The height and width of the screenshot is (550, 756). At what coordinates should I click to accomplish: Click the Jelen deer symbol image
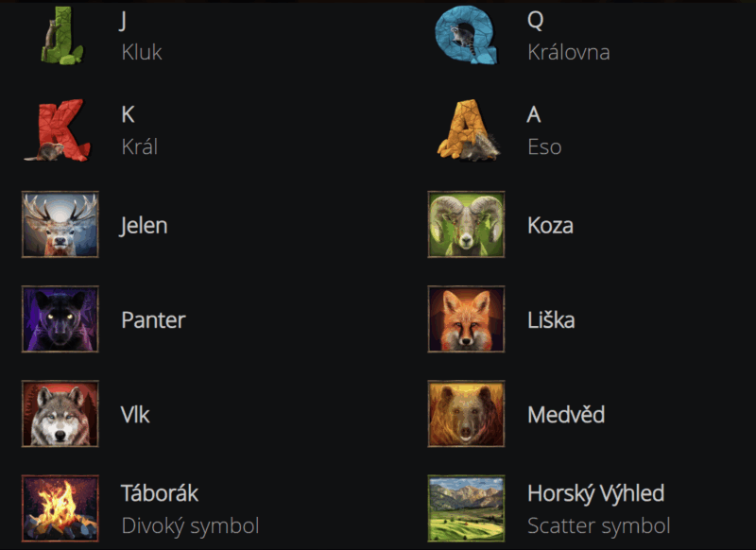[60, 224]
